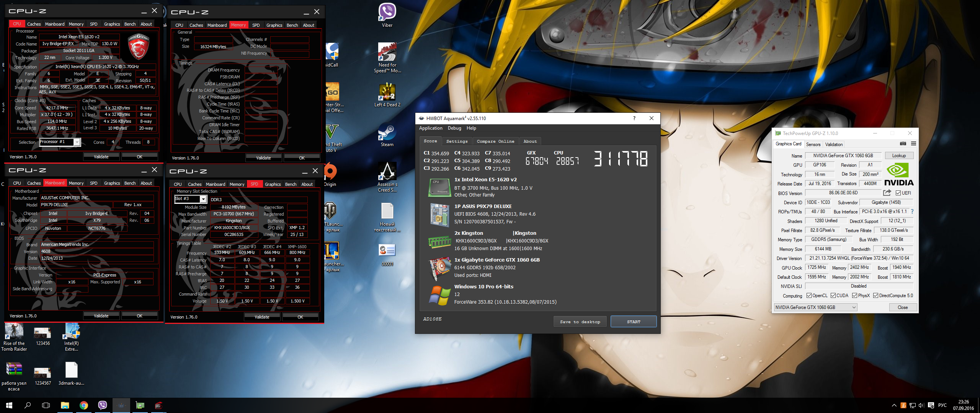Toggle the OpenCL checkbox
The width and height of the screenshot is (980, 413).
[x=809, y=296]
